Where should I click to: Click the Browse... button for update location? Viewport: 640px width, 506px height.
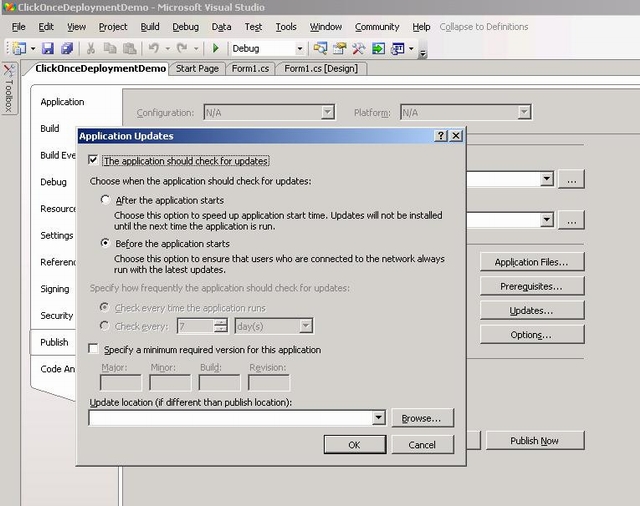pyautogui.click(x=422, y=418)
